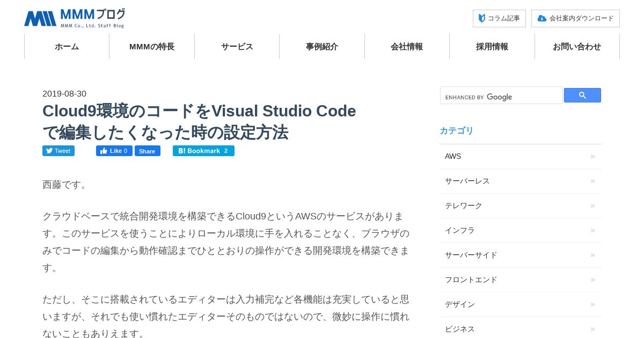Open the AWS category
This screenshot has height=338, width=644.
(521, 156)
